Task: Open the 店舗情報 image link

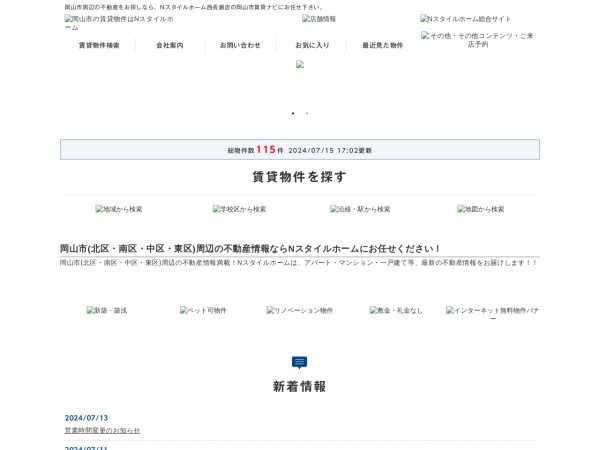Action: (319, 19)
